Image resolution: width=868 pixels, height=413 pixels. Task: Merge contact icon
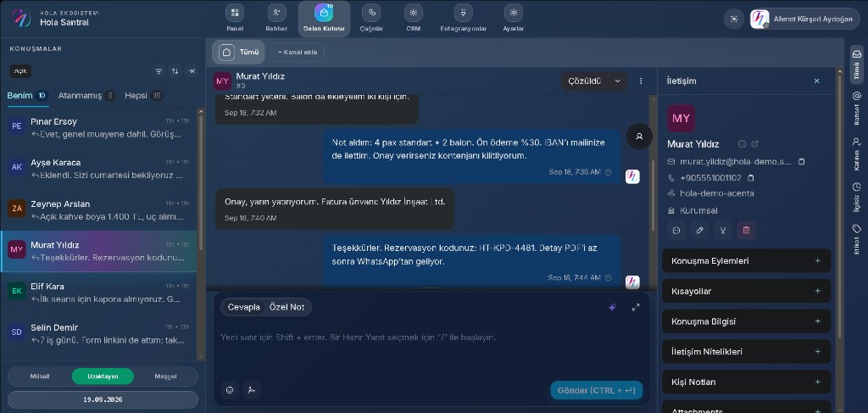point(723,231)
